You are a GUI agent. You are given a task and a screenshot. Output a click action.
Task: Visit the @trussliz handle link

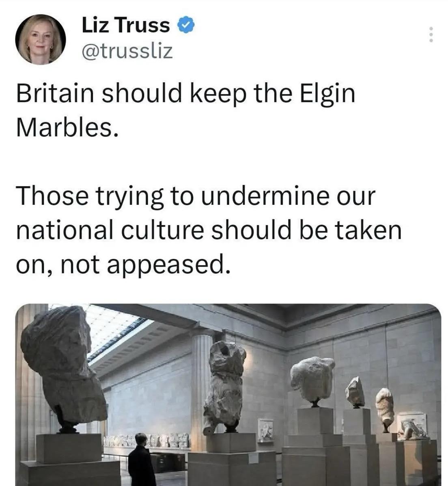(127, 51)
